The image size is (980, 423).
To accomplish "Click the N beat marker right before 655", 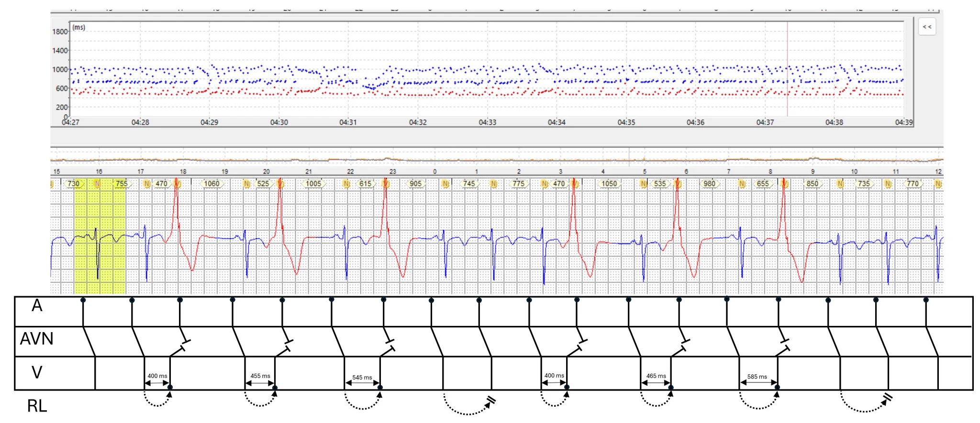I will click(x=742, y=184).
